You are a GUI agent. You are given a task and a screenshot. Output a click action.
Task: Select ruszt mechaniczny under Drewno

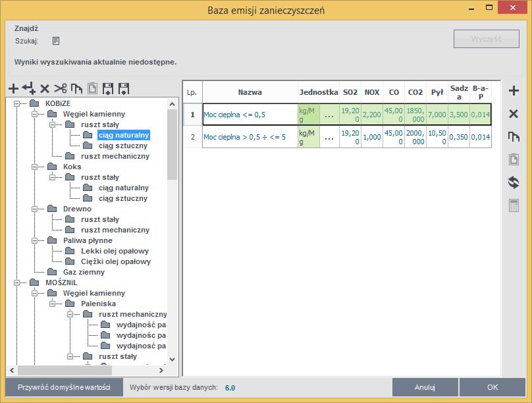[115, 230]
